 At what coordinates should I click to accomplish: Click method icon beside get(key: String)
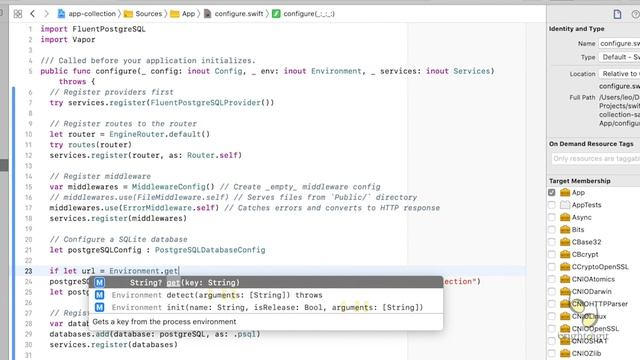100,282
